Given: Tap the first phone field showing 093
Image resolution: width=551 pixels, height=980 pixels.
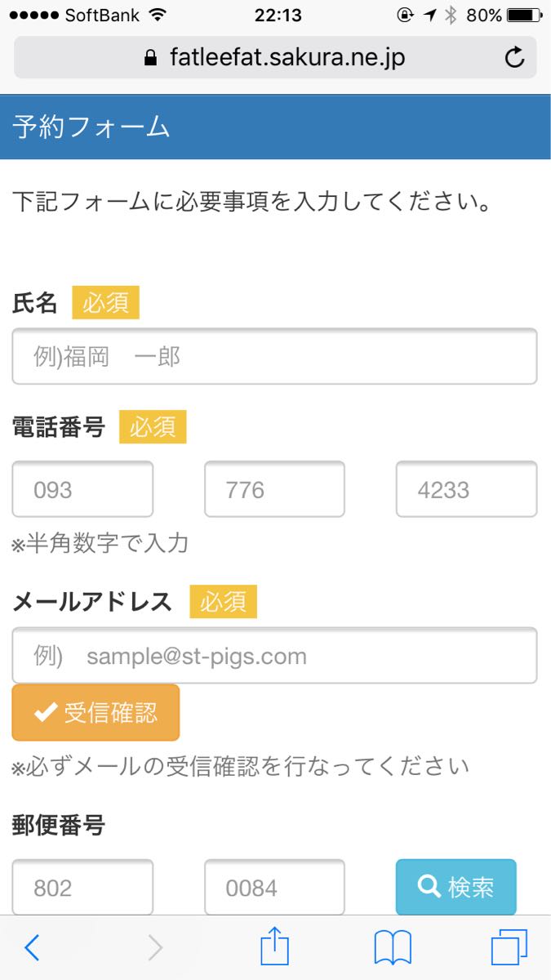Looking at the screenshot, I should coord(82,489).
